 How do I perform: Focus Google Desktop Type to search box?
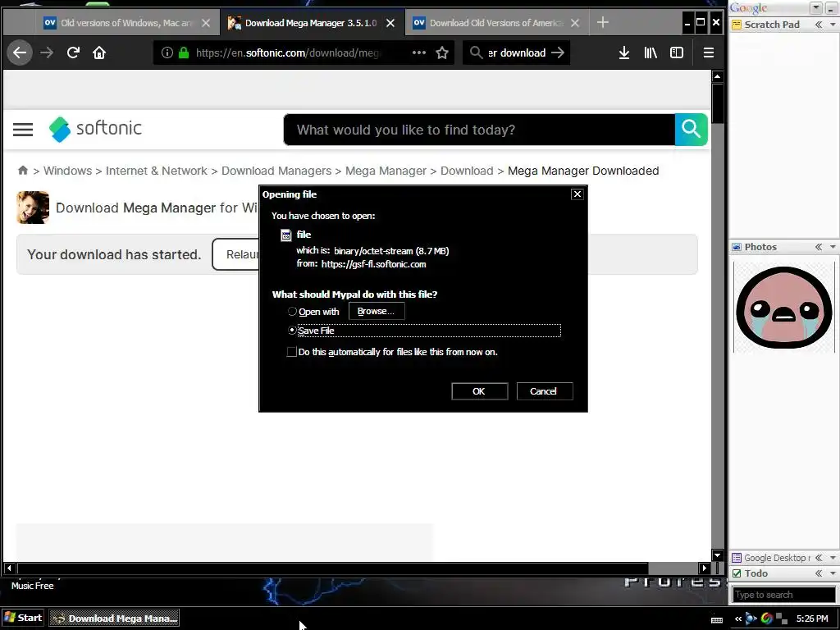pos(783,595)
